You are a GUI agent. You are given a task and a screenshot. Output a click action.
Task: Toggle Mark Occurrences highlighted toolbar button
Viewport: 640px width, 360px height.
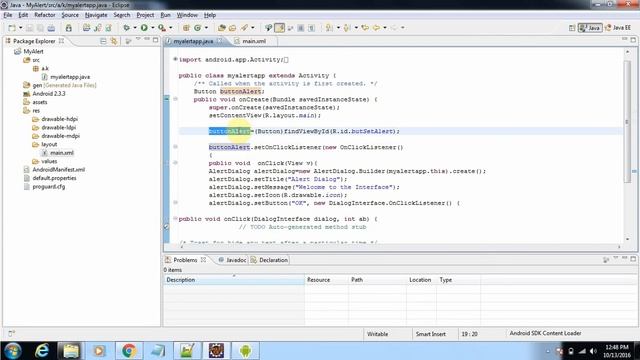pyautogui.click(x=280, y=28)
